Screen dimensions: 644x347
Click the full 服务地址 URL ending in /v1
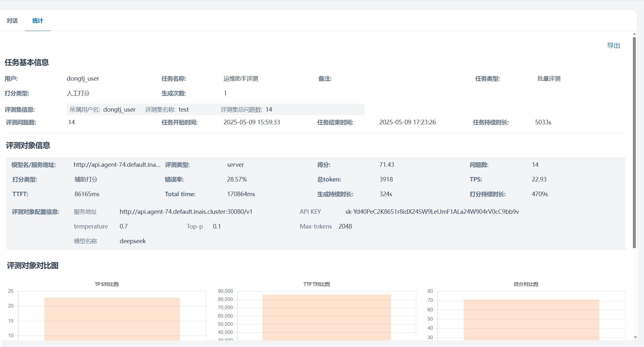(186, 212)
